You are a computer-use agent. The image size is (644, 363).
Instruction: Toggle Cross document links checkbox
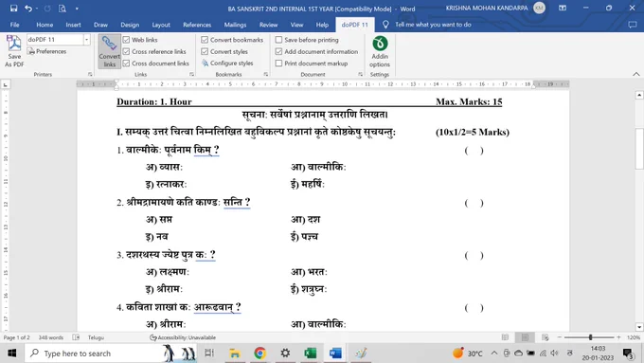(x=126, y=64)
